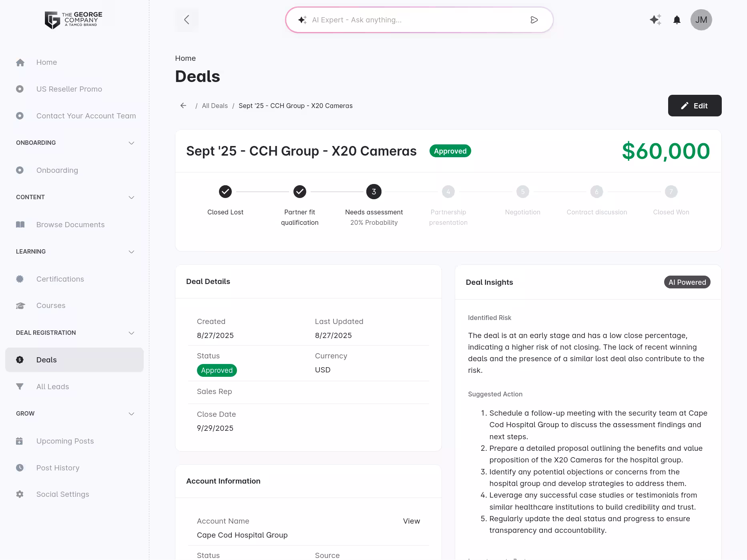Click the send arrow in AI Expert bar
This screenshot has height=560, width=747.
click(x=534, y=20)
